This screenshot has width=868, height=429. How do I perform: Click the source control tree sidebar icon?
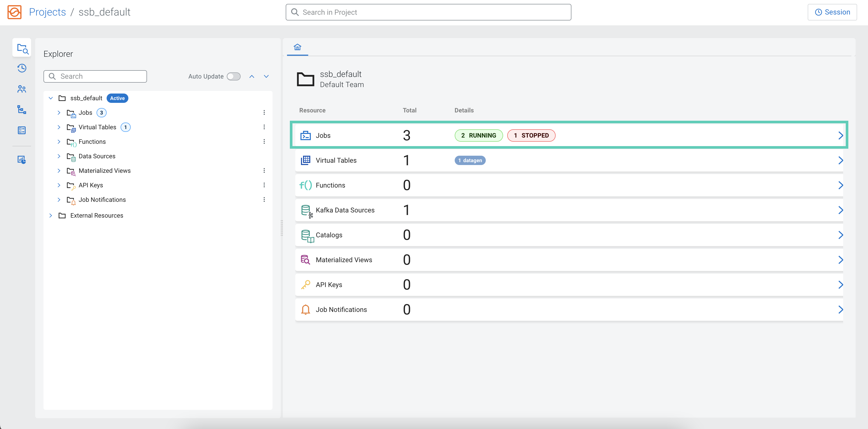click(22, 110)
